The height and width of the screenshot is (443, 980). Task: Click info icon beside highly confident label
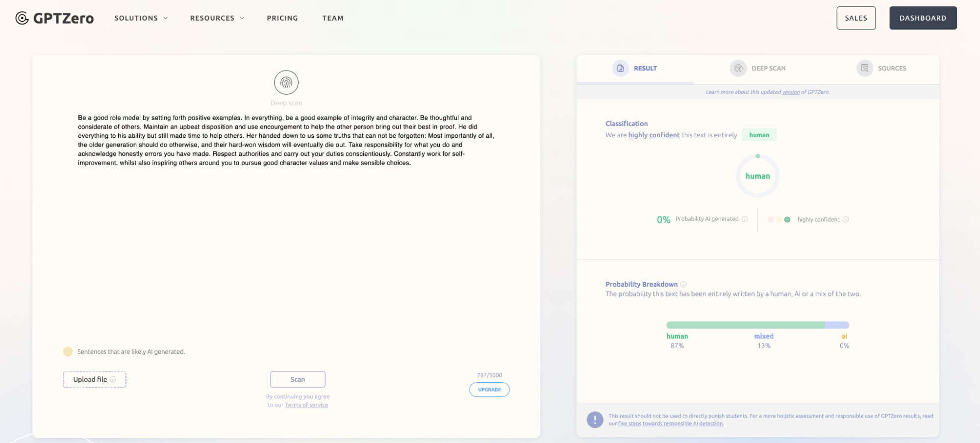point(846,219)
